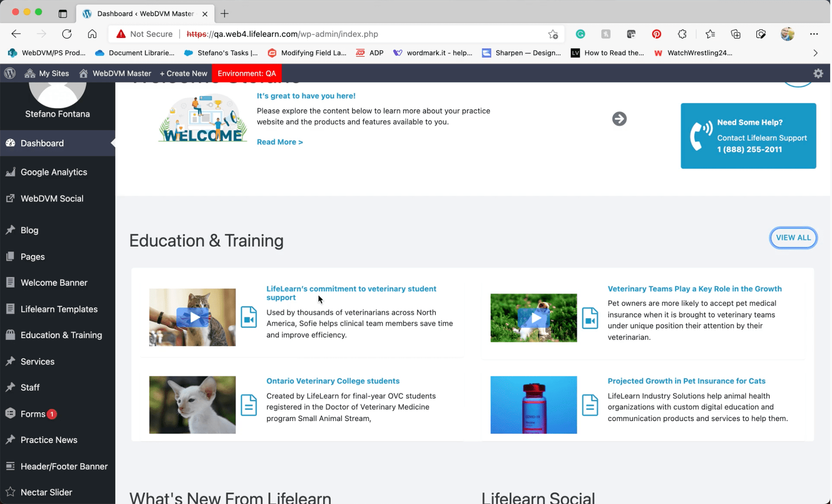The image size is (832, 504).
Task: Click the Staff pin icon
Action: pos(10,387)
